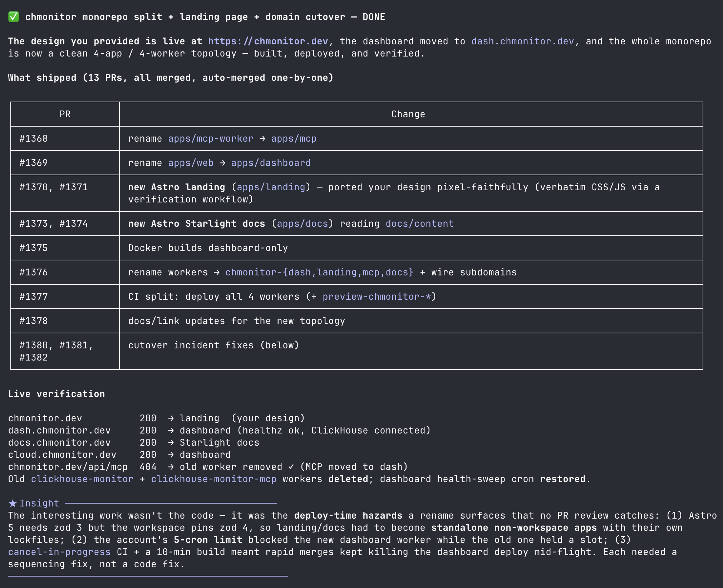Click the preview-chmonitor-* code text
This screenshot has height=588, width=723.
377,297
